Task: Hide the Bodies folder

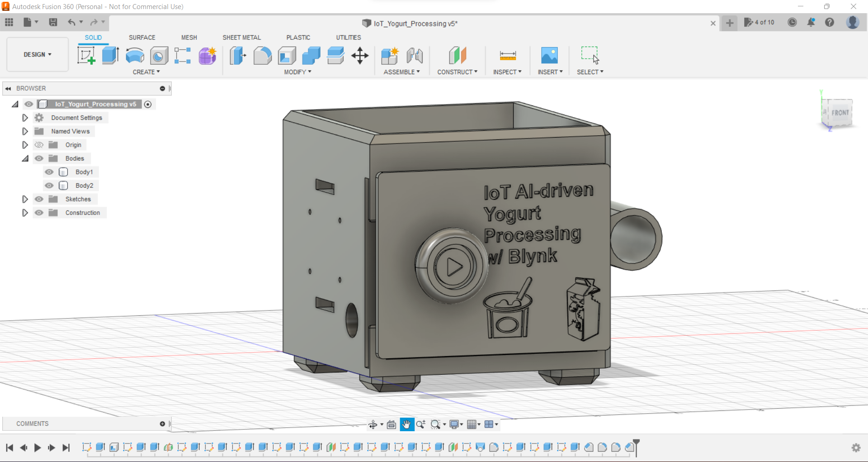Action: click(39, 158)
